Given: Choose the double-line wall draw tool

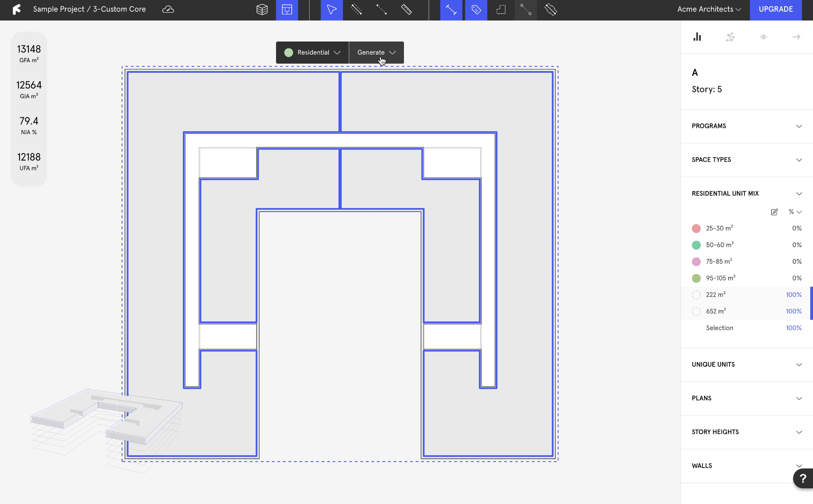Looking at the screenshot, I should click(357, 9).
